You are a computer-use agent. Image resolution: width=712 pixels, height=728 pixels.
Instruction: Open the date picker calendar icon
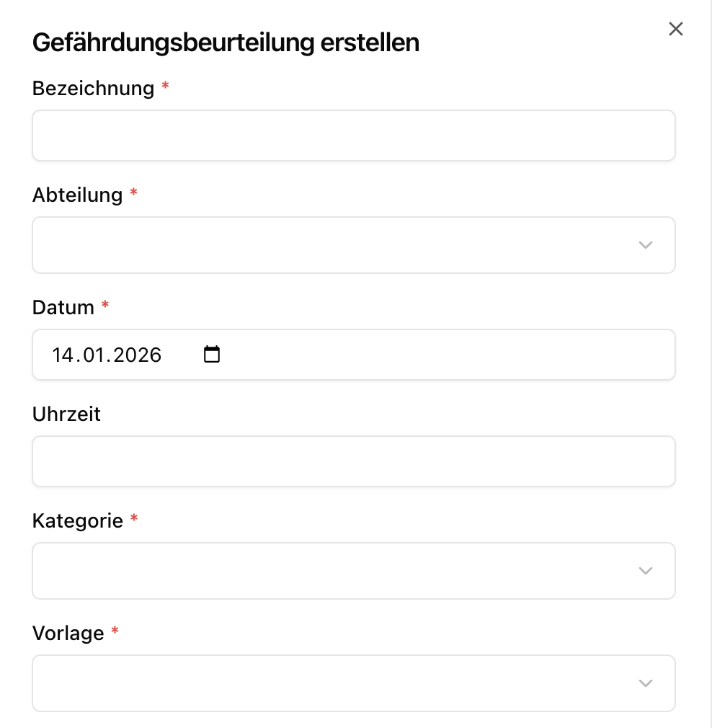(x=211, y=354)
